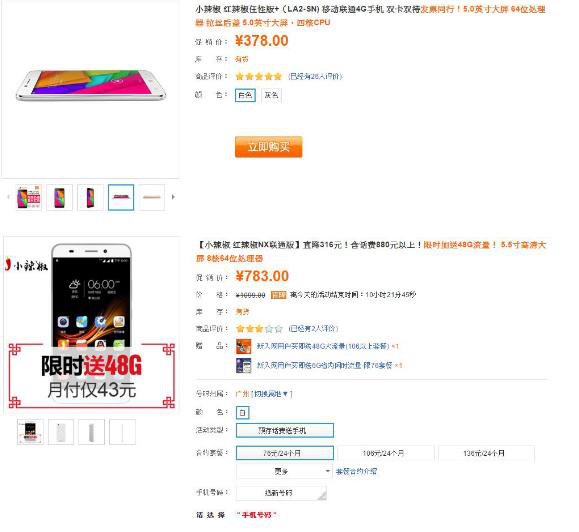Choose the 预存话费送手机 activity type
Image resolution: width=579 pixels, height=532 pixels.
click(x=285, y=430)
